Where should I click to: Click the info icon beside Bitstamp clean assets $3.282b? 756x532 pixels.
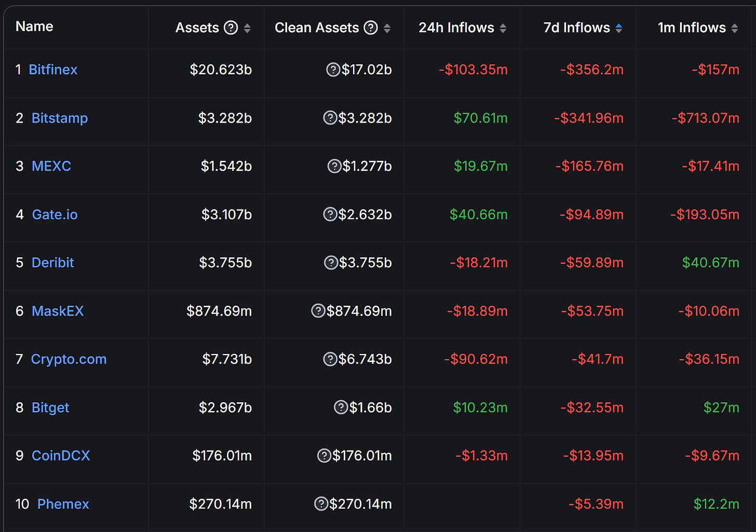pyautogui.click(x=330, y=118)
